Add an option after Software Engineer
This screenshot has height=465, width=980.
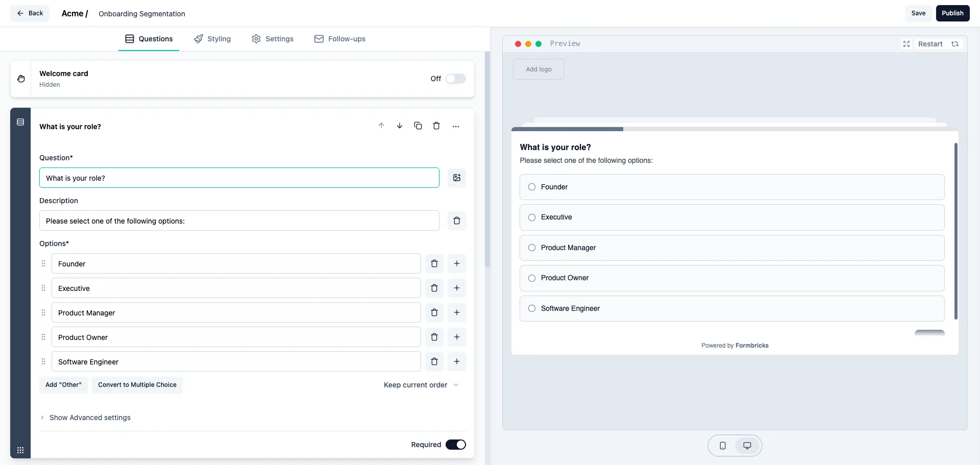point(457,361)
